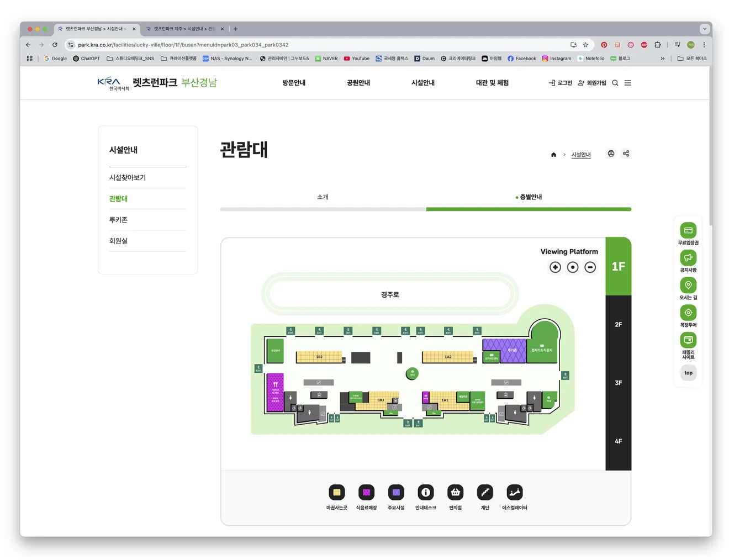The width and height of the screenshot is (729, 560).
Task: Open 루키존 in sidebar
Action: (118, 220)
